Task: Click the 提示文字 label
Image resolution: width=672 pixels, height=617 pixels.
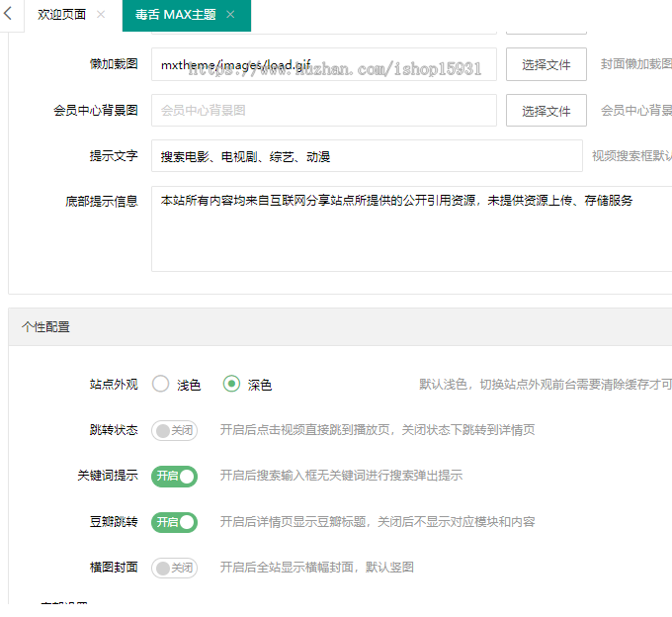Action: tap(114, 155)
